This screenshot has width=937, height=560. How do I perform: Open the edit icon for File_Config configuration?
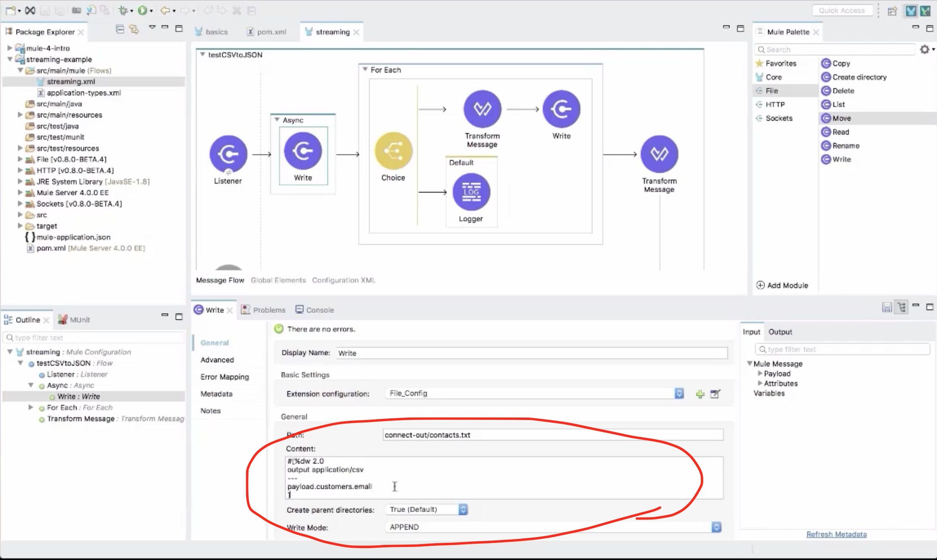715,394
